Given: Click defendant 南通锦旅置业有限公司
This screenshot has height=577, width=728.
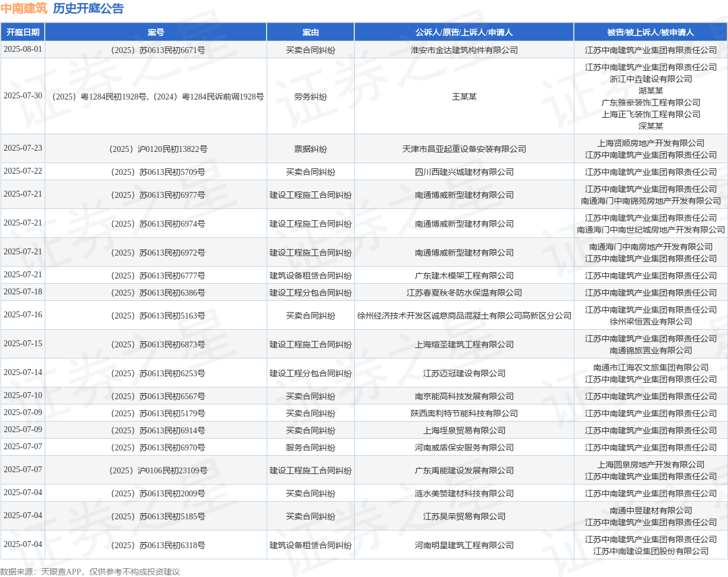Looking at the screenshot, I should click(x=651, y=350).
